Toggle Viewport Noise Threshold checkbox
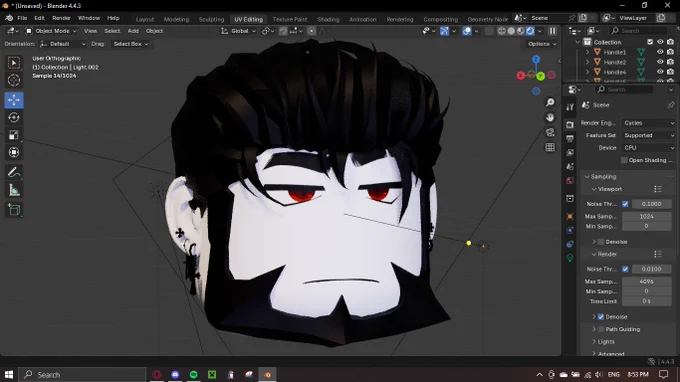The image size is (680, 382). [625, 204]
